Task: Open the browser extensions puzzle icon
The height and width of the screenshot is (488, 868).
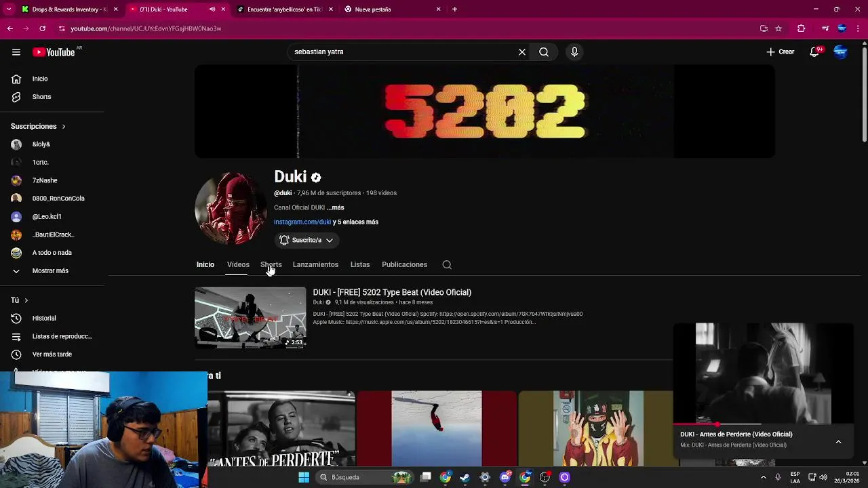Action: [801, 28]
